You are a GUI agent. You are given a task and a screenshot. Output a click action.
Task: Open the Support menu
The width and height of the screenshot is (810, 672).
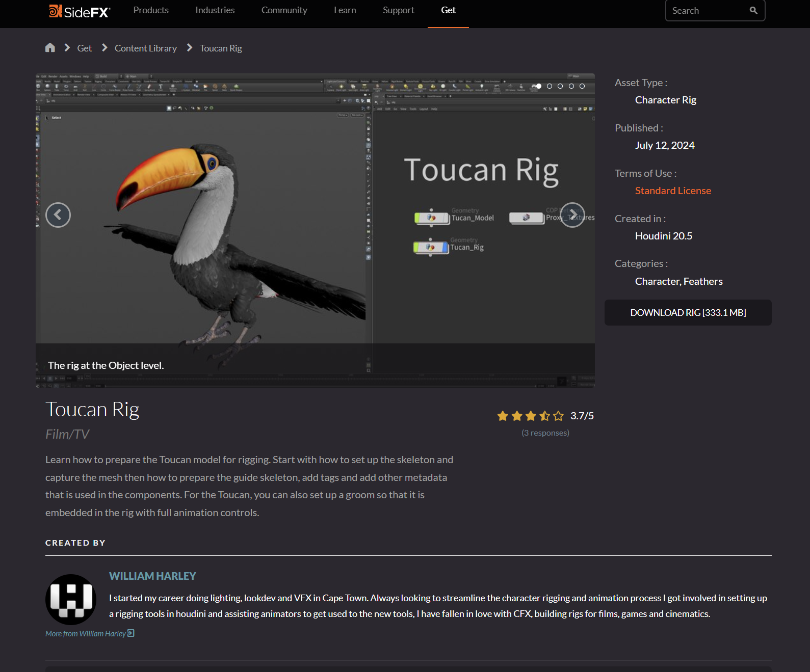(x=399, y=10)
